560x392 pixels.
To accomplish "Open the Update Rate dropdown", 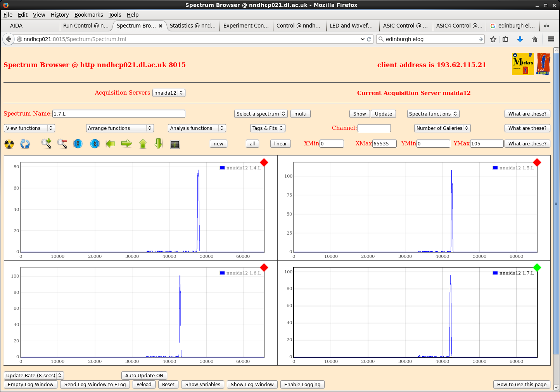I will point(34,375).
